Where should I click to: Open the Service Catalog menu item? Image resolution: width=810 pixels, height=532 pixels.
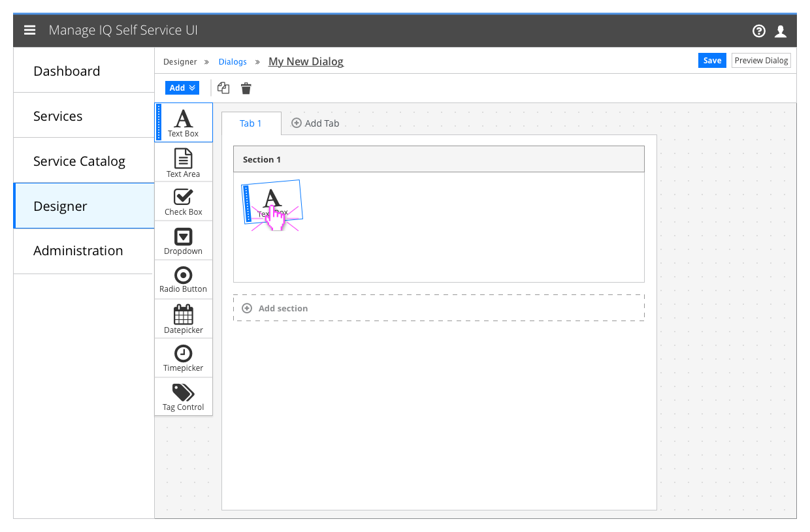pos(79,161)
